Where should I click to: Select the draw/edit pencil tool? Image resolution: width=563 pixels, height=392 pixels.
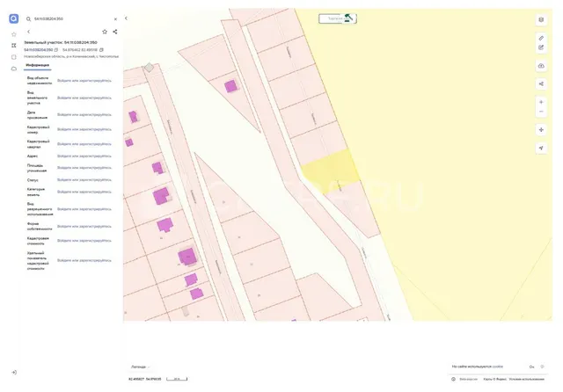541,47
